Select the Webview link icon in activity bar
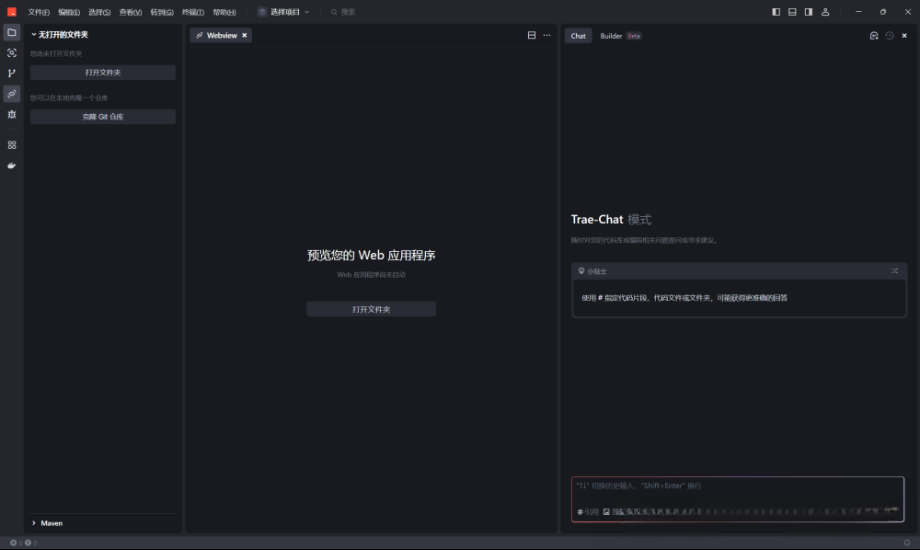The image size is (920, 550). tap(12, 94)
